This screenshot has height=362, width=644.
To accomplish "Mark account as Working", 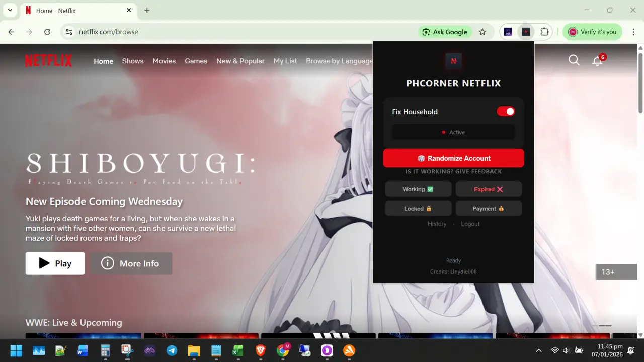I will click(418, 189).
